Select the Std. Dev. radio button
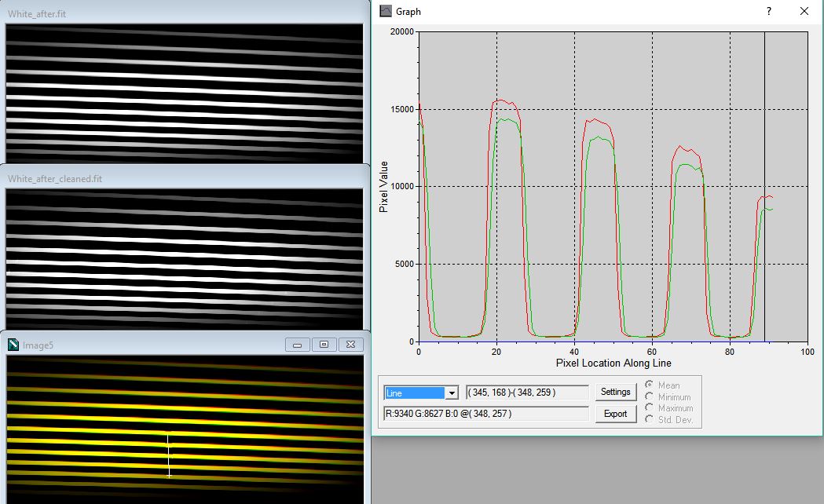 pos(650,419)
